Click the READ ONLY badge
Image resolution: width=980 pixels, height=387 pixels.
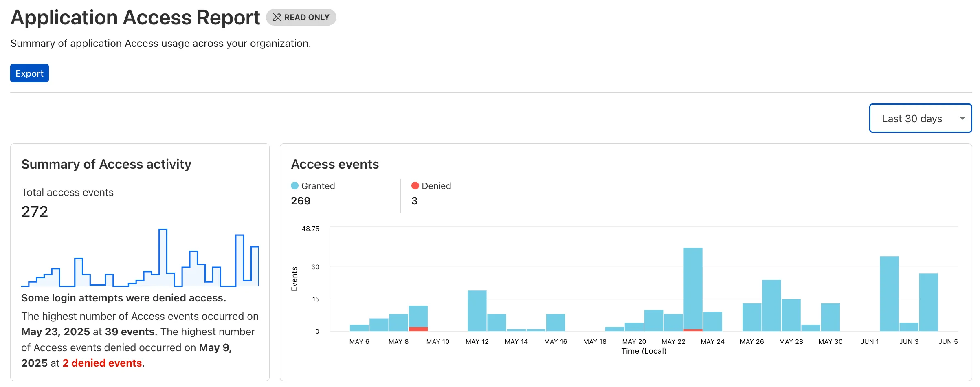point(301,17)
